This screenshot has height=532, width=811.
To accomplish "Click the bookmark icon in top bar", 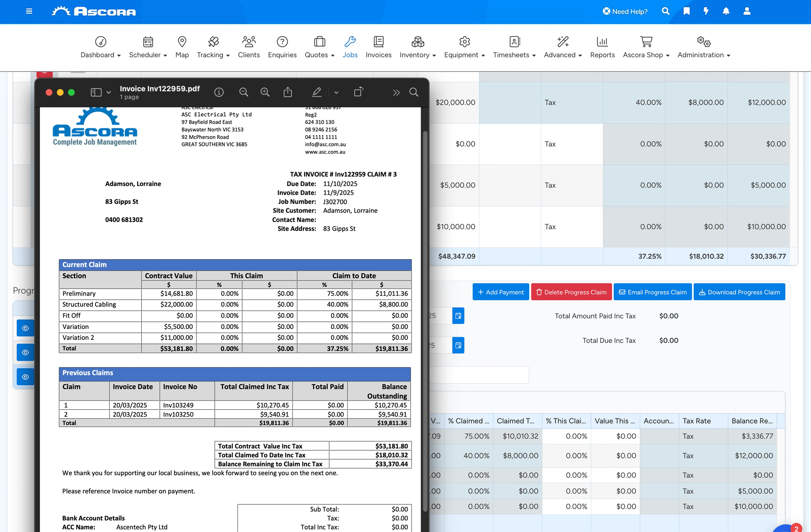I will [686, 11].
